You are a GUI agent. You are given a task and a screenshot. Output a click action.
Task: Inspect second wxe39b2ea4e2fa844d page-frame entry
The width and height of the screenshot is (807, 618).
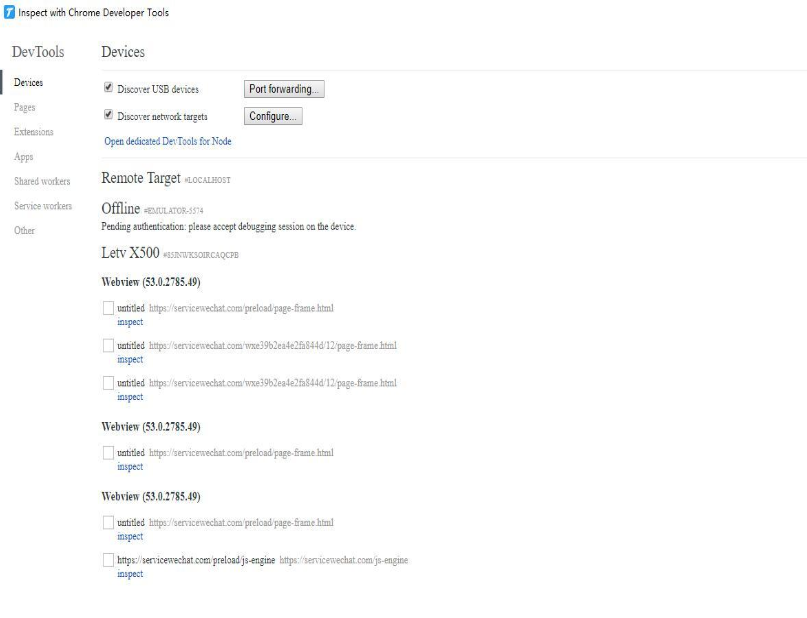click(130, 397)
